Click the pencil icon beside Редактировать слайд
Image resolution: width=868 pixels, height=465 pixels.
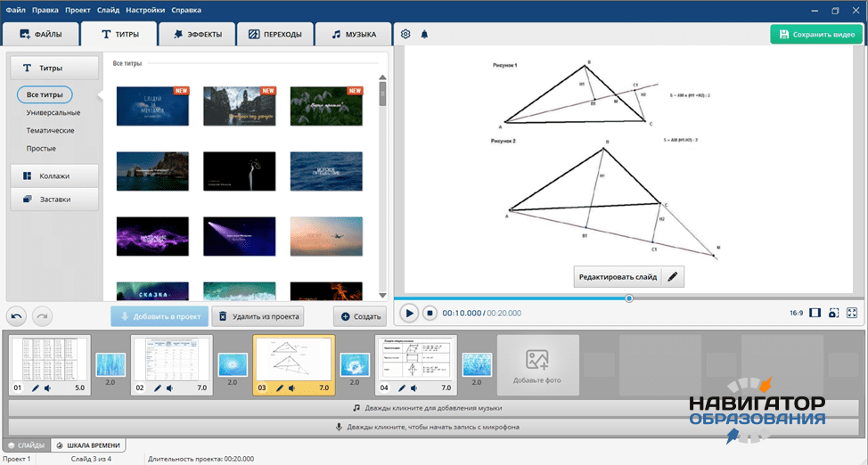673,277
